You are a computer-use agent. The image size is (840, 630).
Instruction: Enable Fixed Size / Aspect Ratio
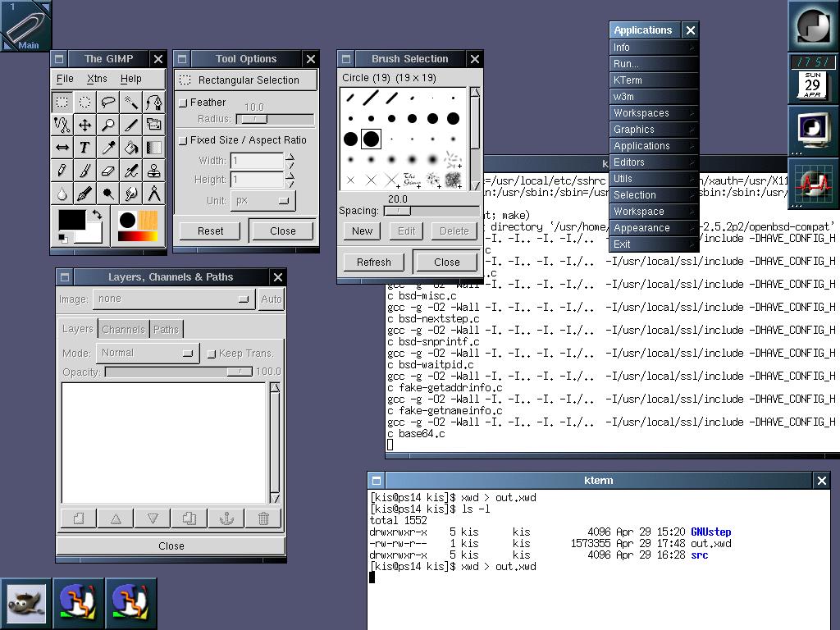pos(185,140)
